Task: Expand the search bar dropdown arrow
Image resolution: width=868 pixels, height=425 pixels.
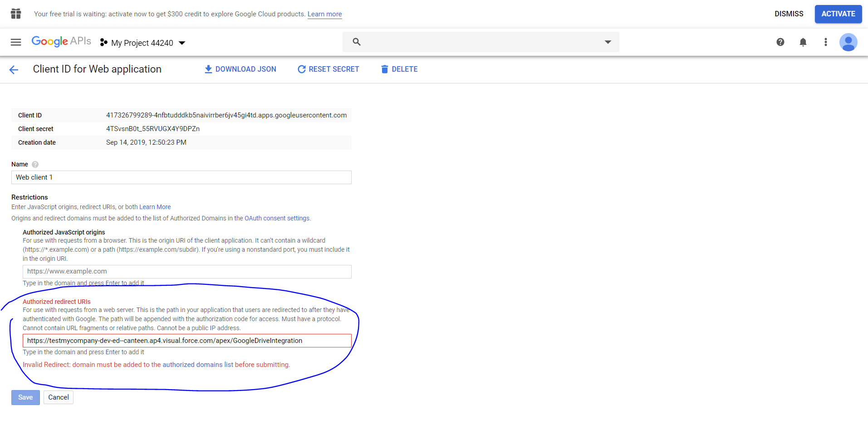Action: click(608, 42)
